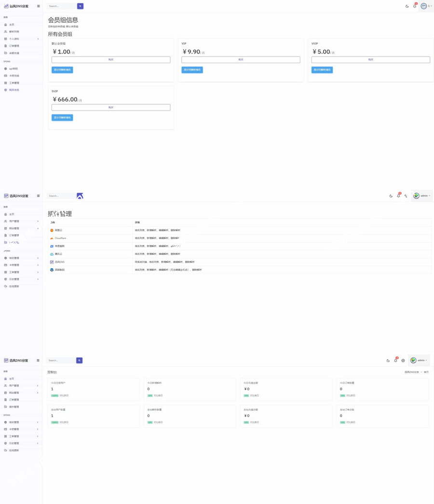Click the Cloudflare plugin logo
Image resolution: width=434 pixels, height=504 pixels.
click(52, 238)
